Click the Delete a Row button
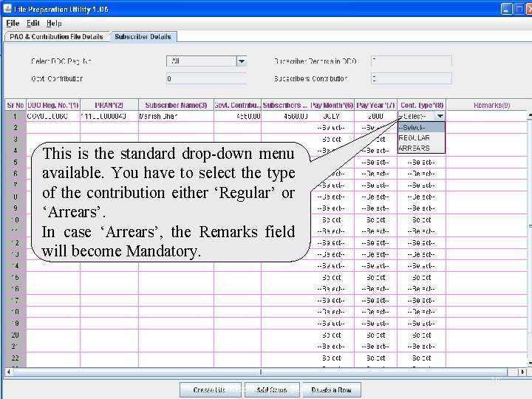 tap(332, 390)
